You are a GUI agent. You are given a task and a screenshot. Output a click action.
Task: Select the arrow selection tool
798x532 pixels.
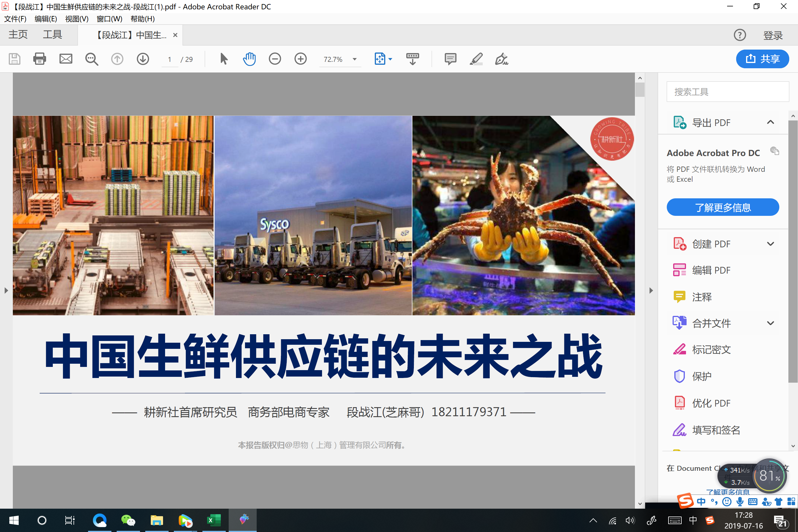pos(224,59)
